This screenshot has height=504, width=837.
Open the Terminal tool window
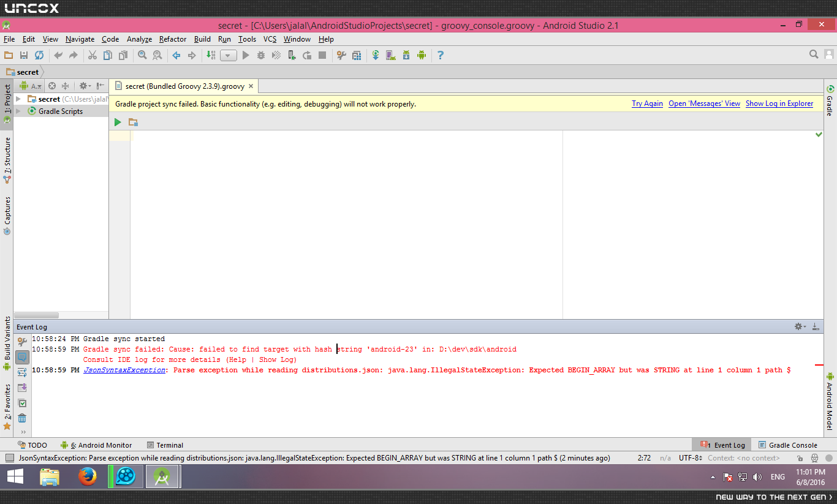(x=165, y=445)
